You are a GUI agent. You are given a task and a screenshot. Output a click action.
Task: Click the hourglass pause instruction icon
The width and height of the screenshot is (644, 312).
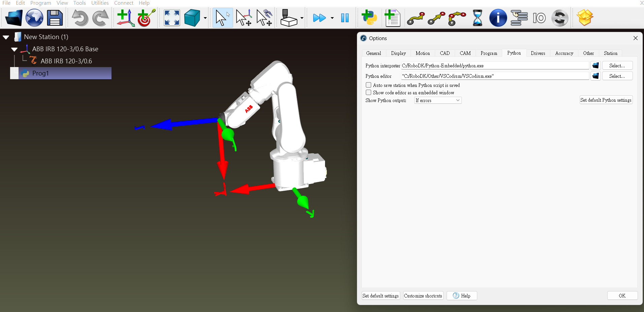point(477,18)
